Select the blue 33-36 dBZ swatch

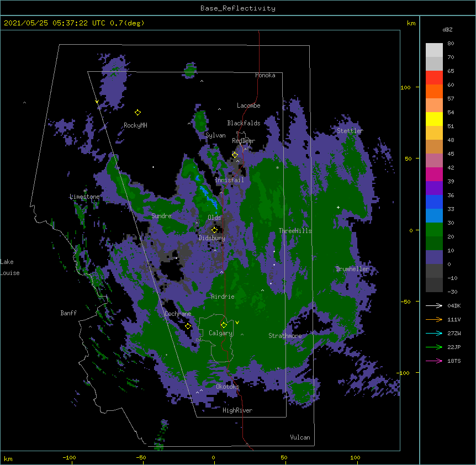click(x=434, y=202)
